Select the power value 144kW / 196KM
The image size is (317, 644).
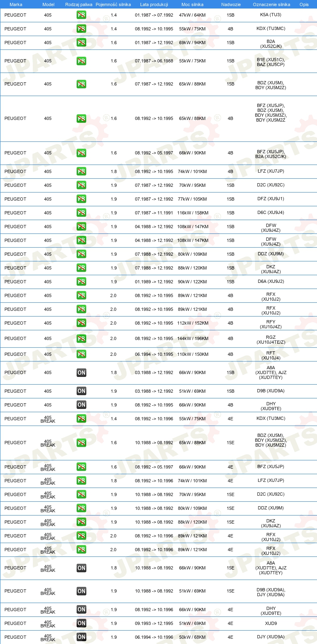click(193, 338)
